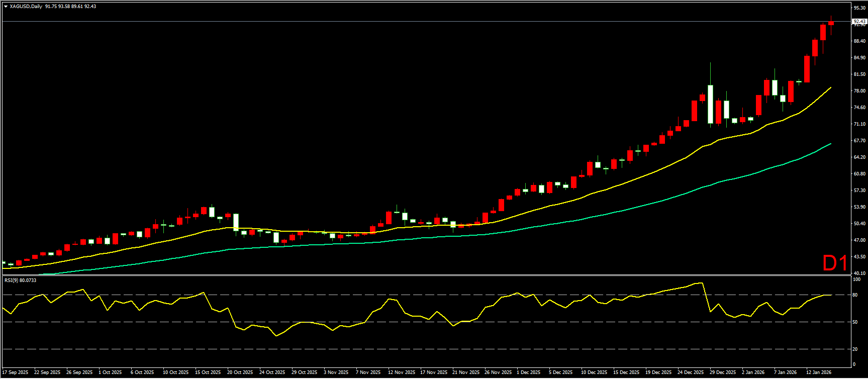This screenshot has height=379, width=868.
Task: Click the 40.10 price scale label
Action: point(859,273)
